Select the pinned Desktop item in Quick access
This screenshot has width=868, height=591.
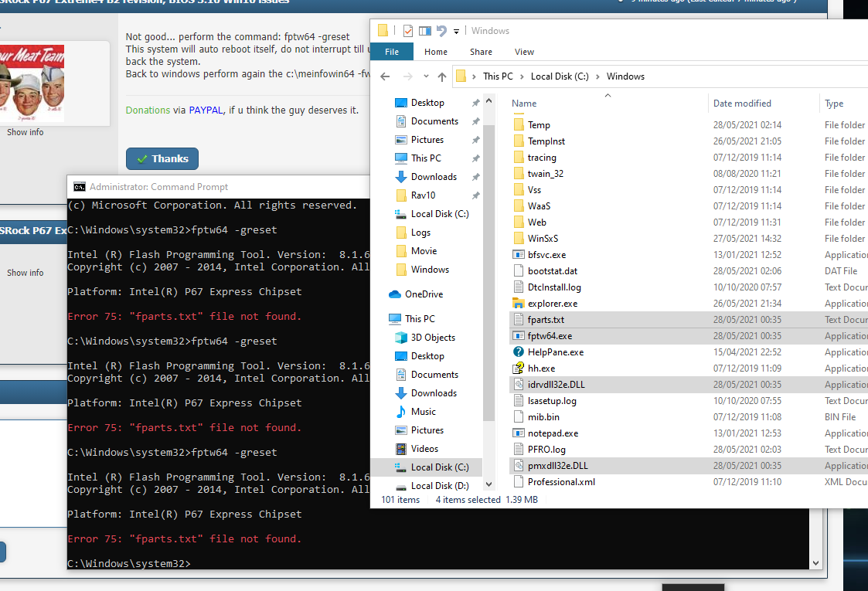pos(427,103)
